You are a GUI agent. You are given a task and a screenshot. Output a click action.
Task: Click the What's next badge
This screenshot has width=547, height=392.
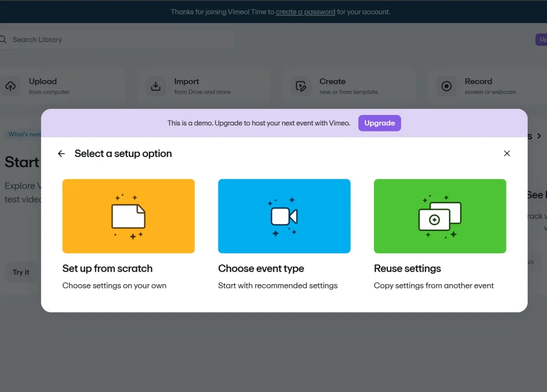[24, 134]
